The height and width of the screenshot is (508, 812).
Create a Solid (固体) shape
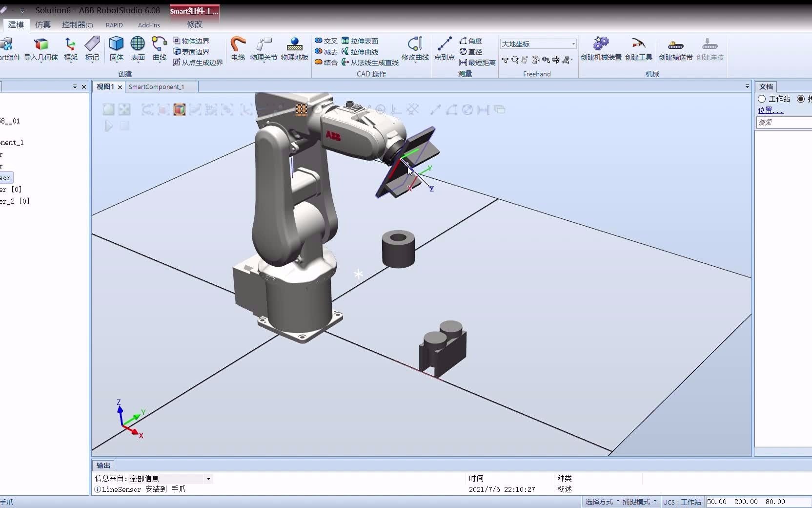click(116, 49)
